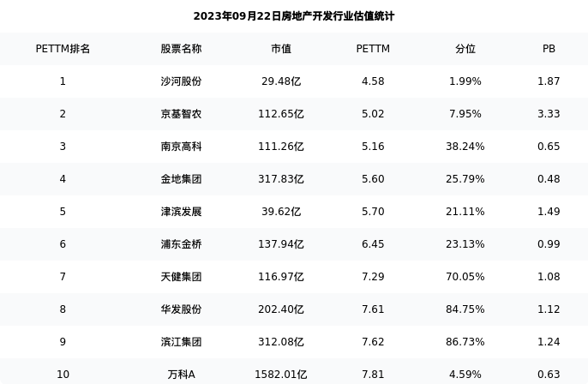Click on 南京高科 stock name

[x=181, y=147]
